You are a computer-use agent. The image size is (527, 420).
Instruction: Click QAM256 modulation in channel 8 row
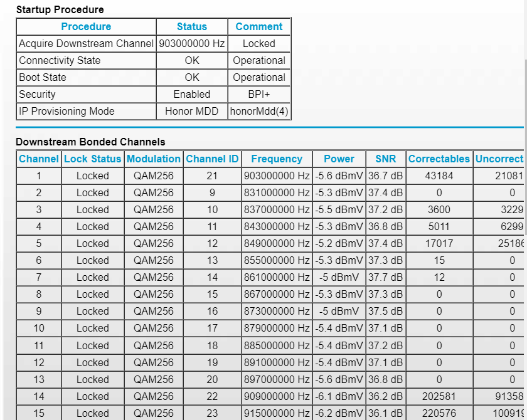(154, 294)
